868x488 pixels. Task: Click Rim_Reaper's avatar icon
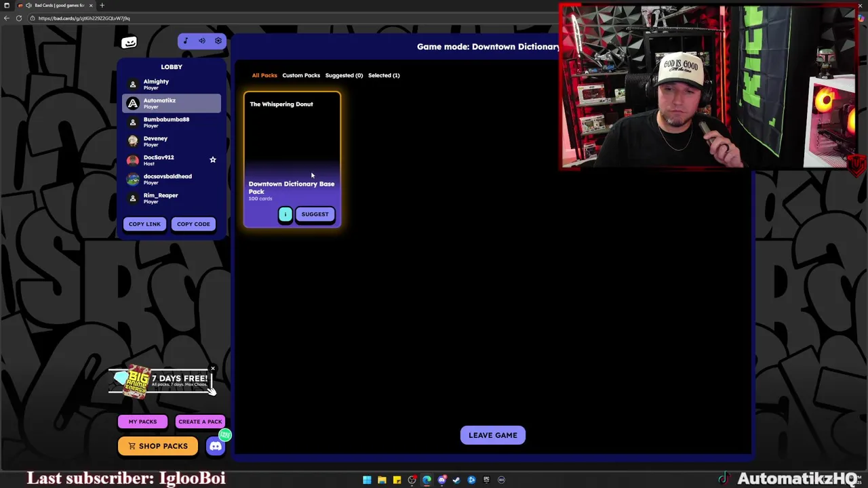coord(133,199)
